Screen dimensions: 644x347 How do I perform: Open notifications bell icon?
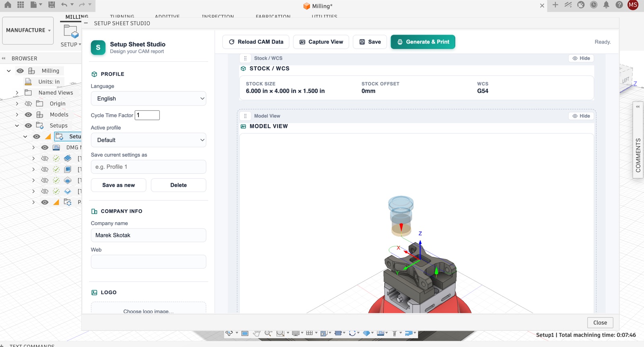click(x=606, y=5)
